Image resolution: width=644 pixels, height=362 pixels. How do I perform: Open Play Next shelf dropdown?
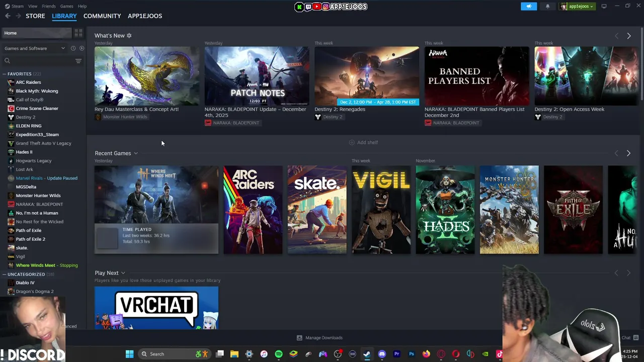123,273
